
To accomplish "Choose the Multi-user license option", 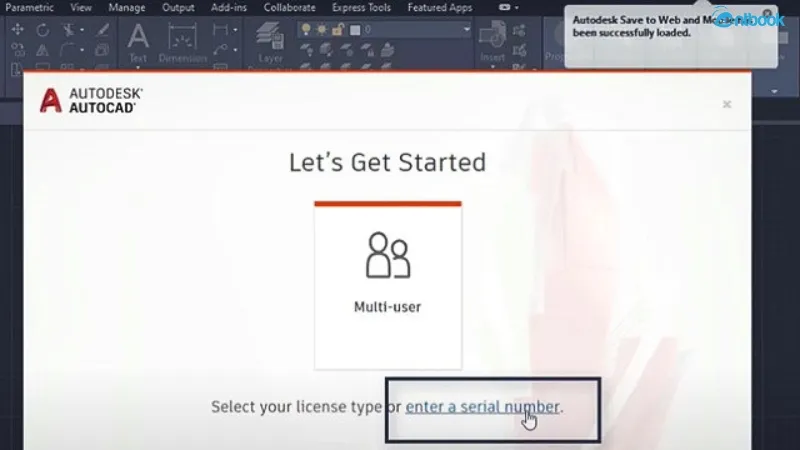I will [x=387, y=285].
